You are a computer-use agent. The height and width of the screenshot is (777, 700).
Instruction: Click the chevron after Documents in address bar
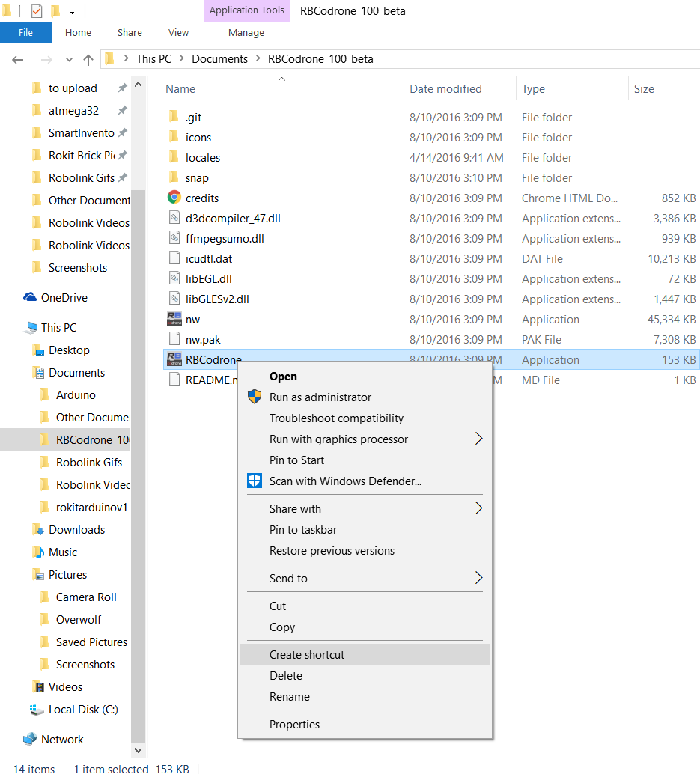pos(258,58)
